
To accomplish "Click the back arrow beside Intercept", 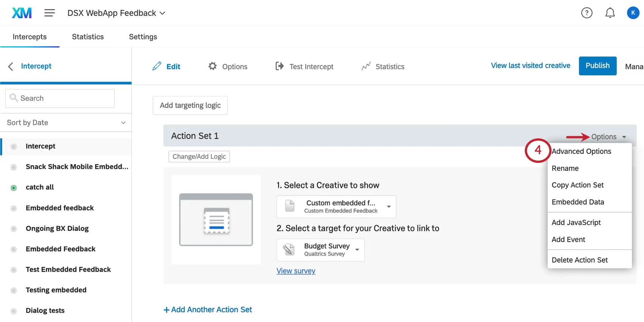I will point(11,66).
